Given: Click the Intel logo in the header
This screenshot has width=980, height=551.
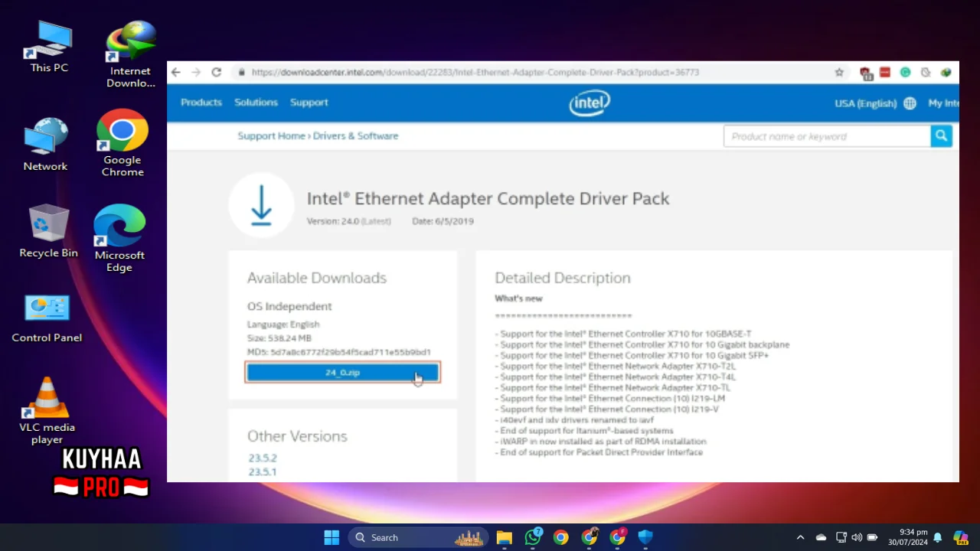Looking at the screenshot, I should pyautogui.click(x=590, y=103).
